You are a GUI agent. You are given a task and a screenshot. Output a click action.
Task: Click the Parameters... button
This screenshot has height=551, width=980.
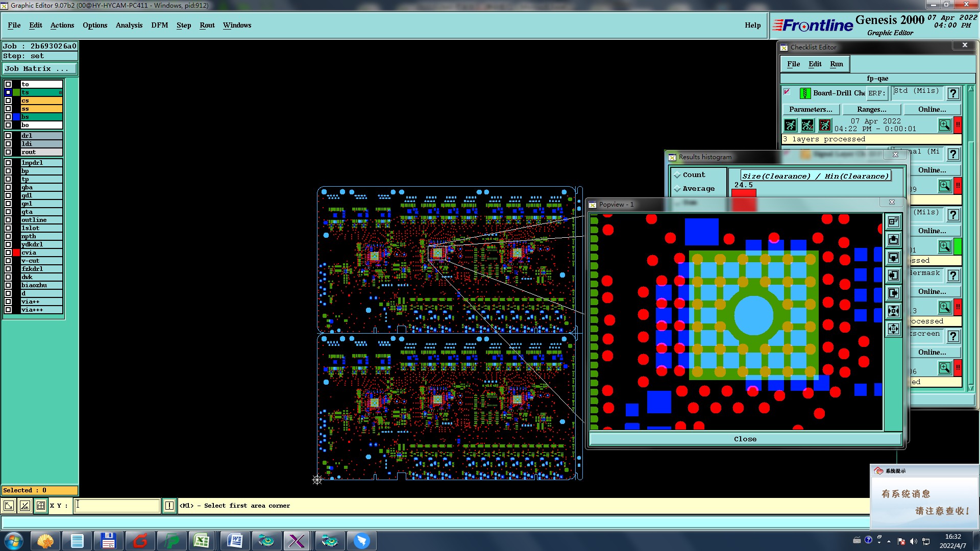[x=811, y=109]
